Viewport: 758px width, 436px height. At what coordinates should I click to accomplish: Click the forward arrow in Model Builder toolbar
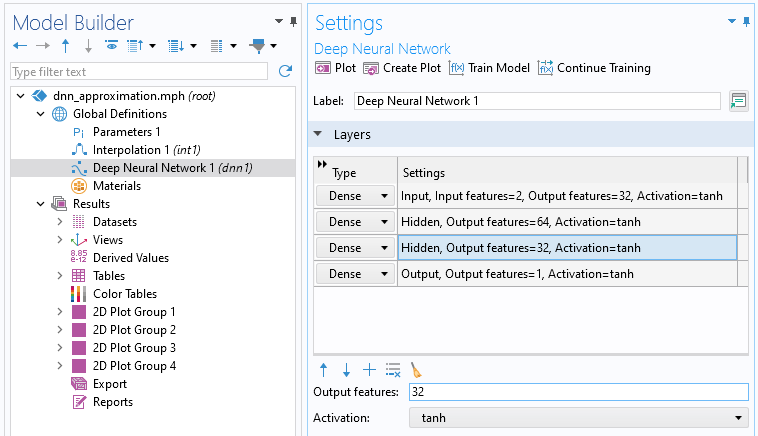[43, 46]
